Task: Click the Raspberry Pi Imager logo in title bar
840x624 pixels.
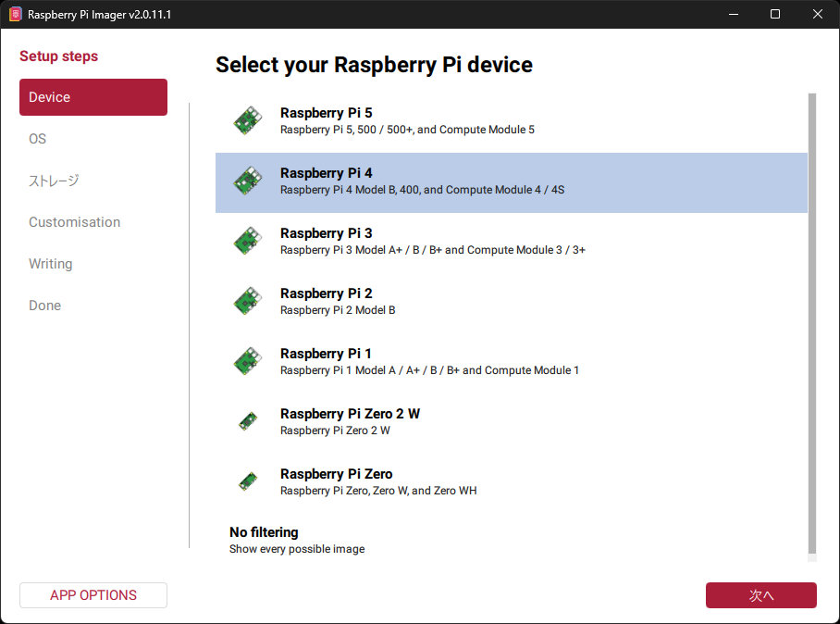Action: click(16, 15)
